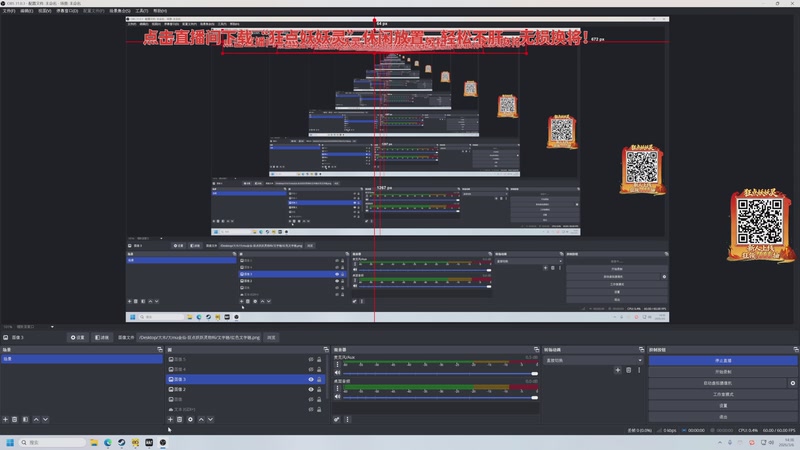Click the 工作室模式 (Studio Mode) button

pos(723,394)
